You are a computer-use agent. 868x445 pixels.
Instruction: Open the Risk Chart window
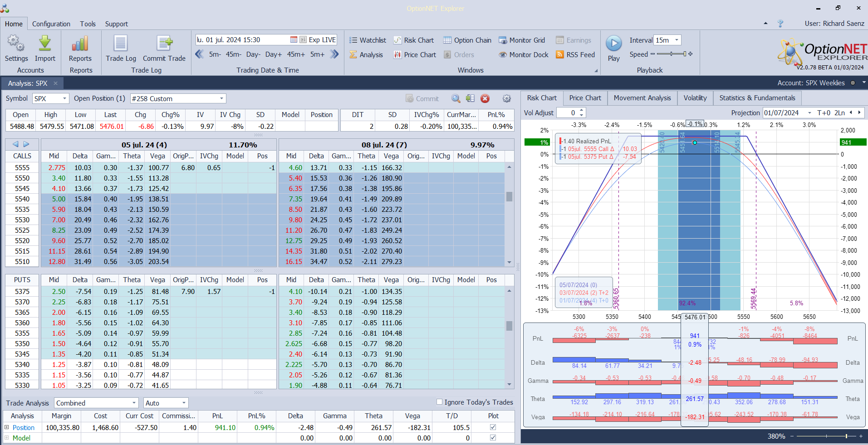(414, 40)
